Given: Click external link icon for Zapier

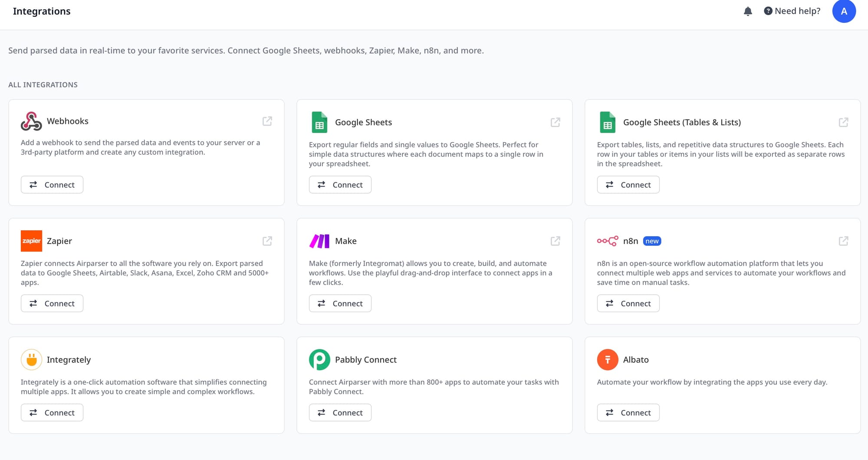Looking at the screenshot, I should coord(267,241).
